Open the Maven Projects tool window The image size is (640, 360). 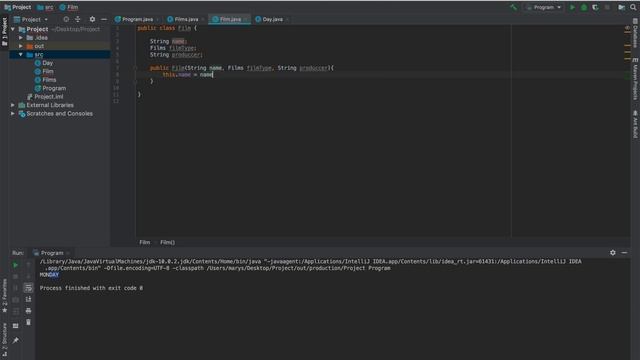pos(635,79)
